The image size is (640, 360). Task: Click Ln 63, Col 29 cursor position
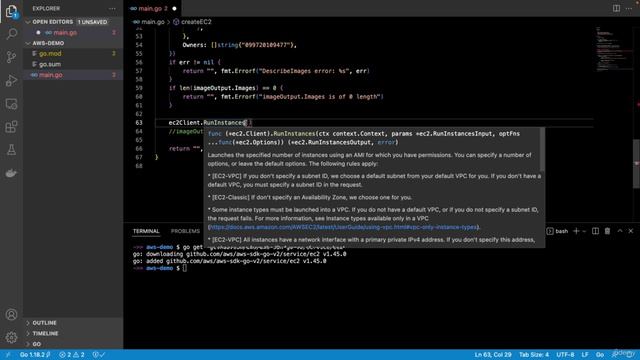click(x=493, y=355)
